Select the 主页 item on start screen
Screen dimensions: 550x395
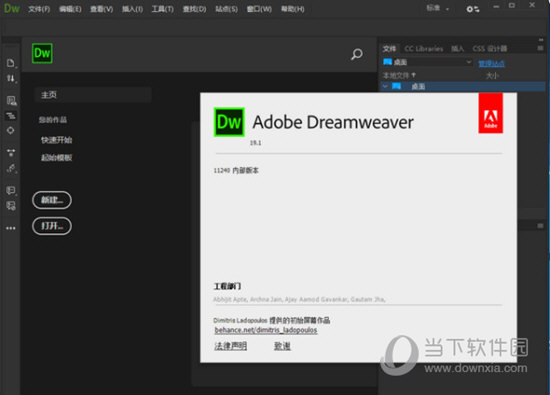93,95
